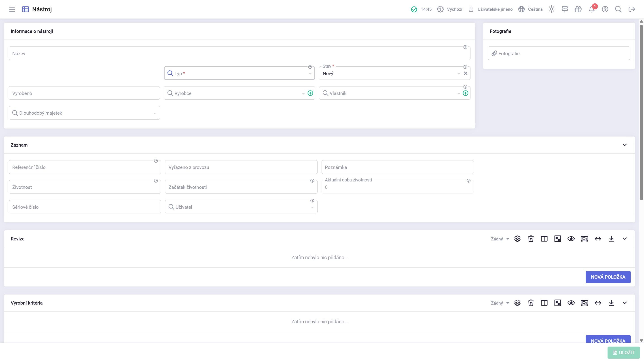Click NOVÁ POLOŽKA button in Revize

pos(608,277)
